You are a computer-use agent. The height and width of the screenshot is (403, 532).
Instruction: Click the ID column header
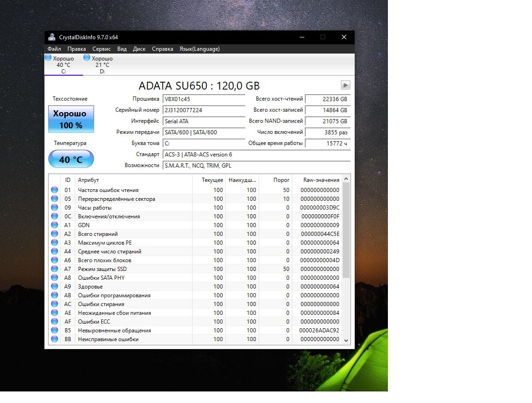(x=68, y=180)
